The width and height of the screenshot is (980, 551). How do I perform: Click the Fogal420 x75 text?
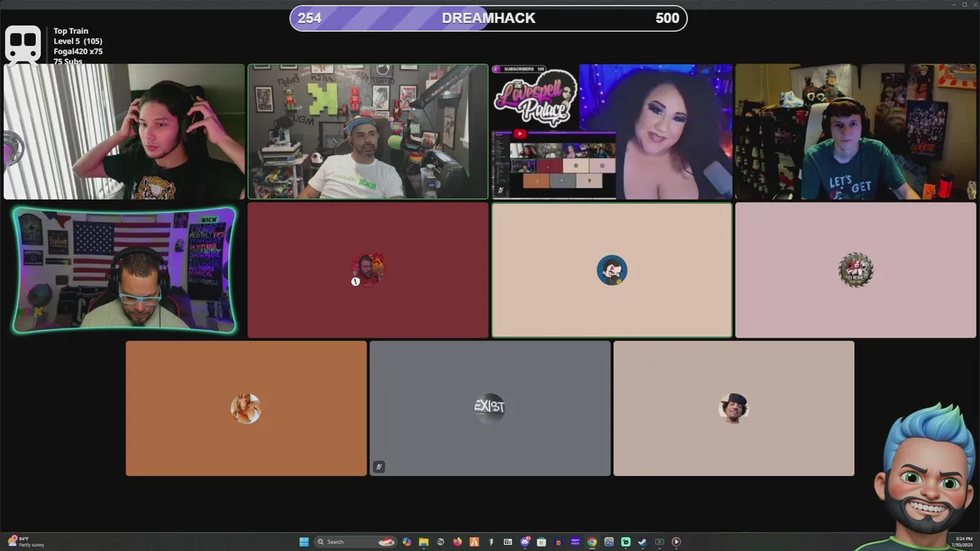(78, 51)
